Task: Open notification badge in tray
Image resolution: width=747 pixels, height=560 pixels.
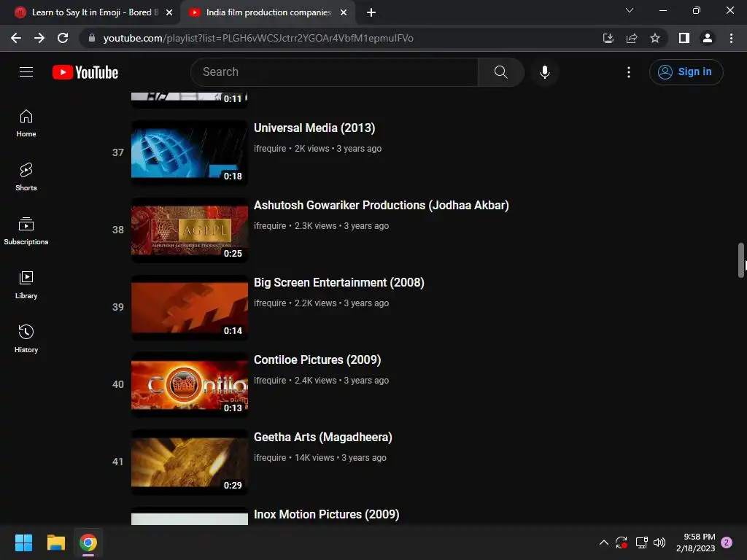Action: [x=727, y=542]
